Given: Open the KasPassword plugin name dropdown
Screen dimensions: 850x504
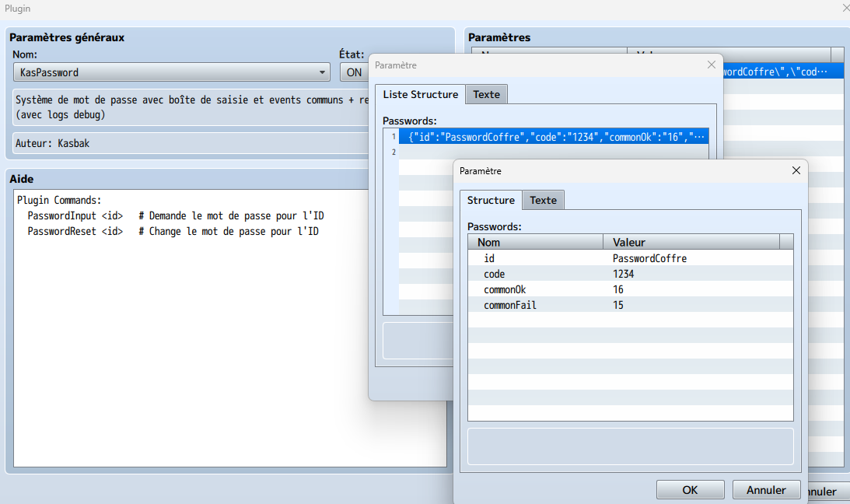Looking at the screenshot, I should point(171,72).
